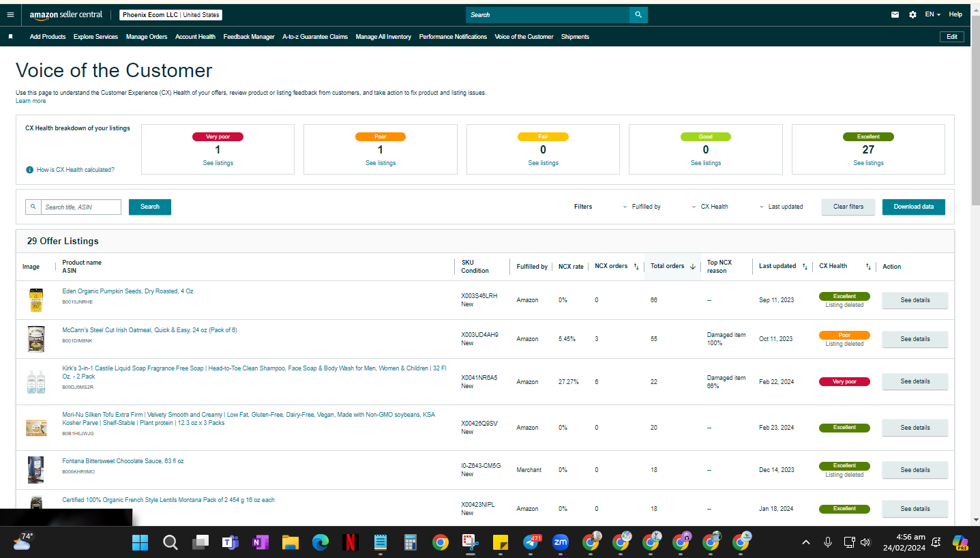Viewport: 980px width, 558px height.
Task: See details for Kirk's Castile Liquid Soap
Action: [915, 381]
